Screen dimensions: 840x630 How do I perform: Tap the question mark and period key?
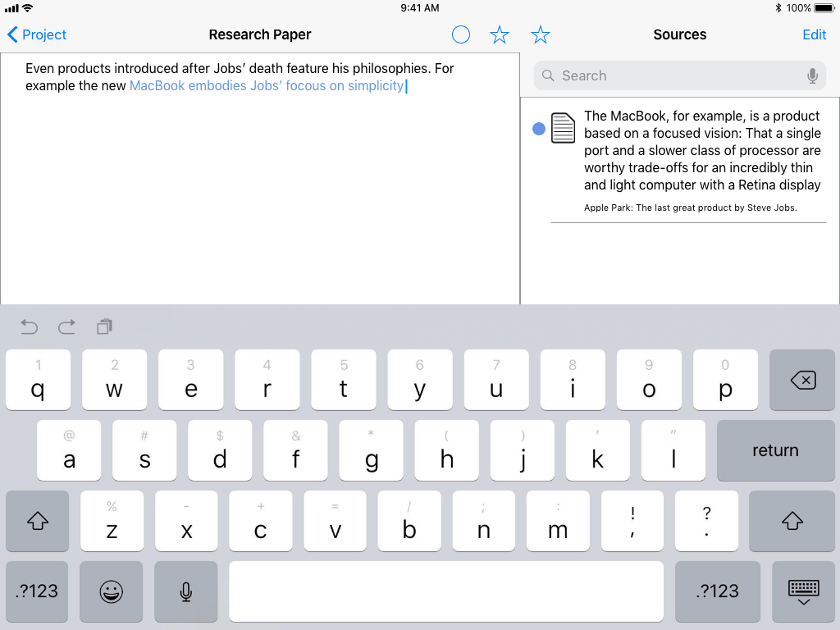click(706, 521)
